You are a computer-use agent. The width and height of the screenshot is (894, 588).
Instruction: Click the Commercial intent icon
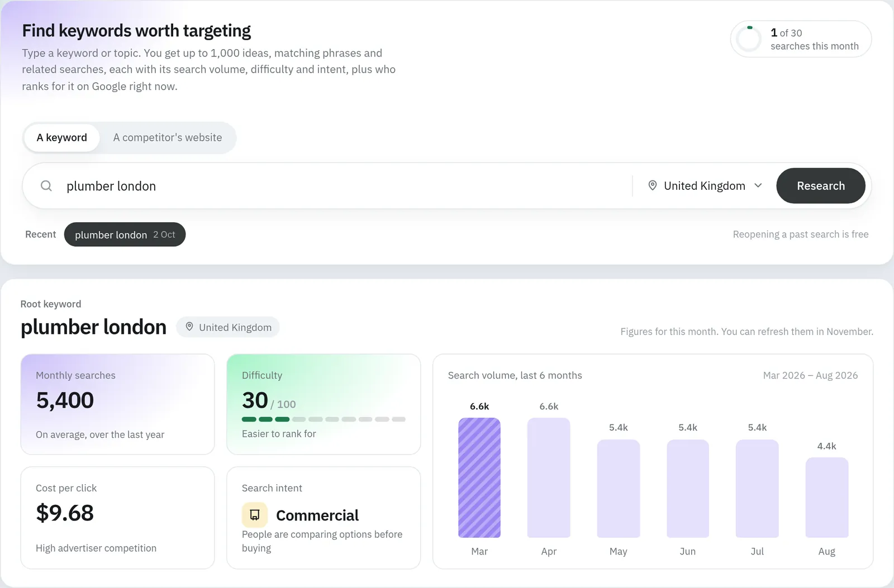[x=255, y=515]
